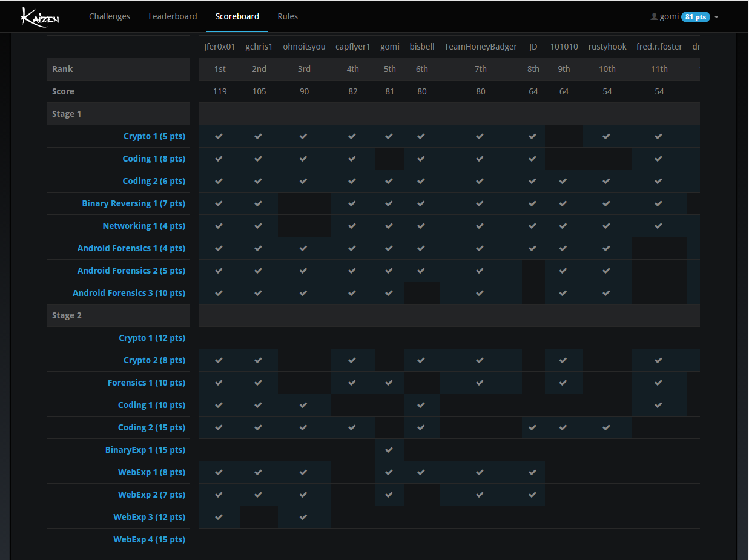
Task: Open the Rules page
Action: (x=288, y=16)
